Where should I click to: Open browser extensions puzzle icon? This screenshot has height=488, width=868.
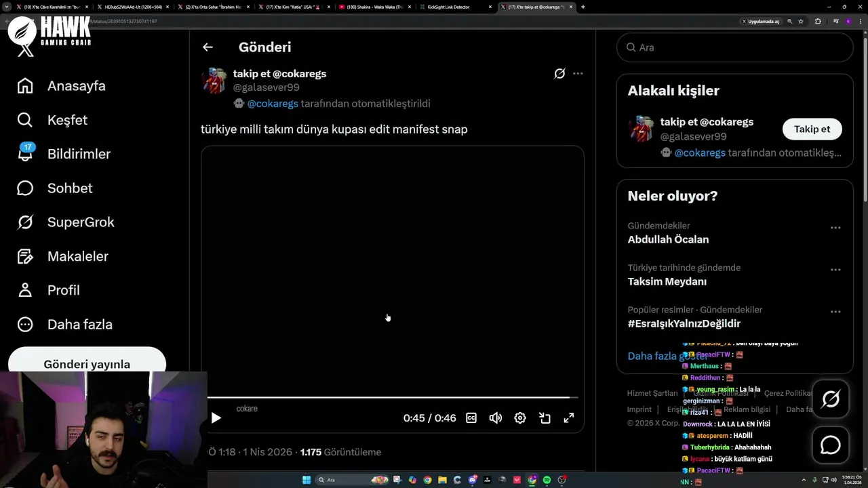coord(818,22)
